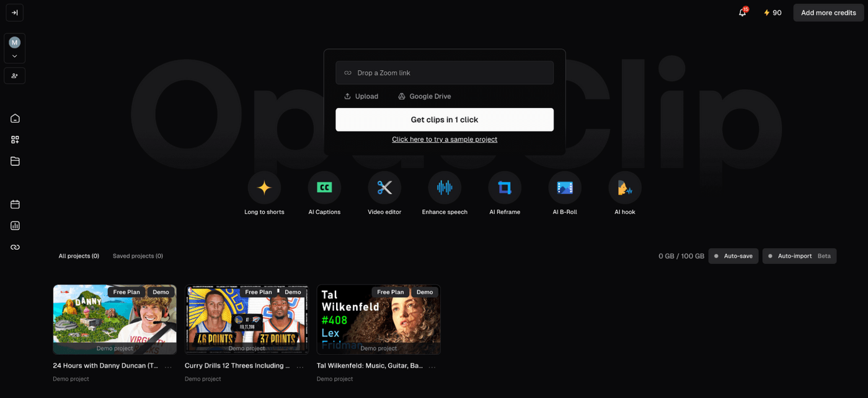
Task: Open the Enhance speech tool
Action: tap(445, 188)
